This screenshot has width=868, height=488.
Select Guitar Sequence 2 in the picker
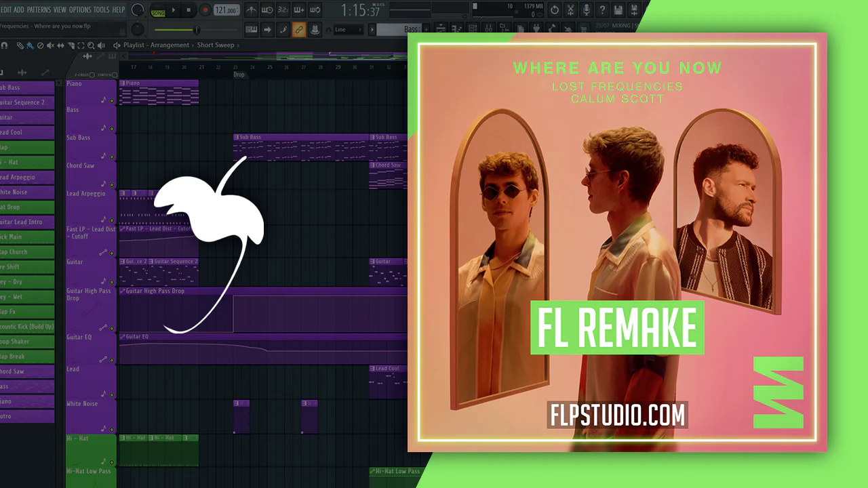click(x=26, y=102)
